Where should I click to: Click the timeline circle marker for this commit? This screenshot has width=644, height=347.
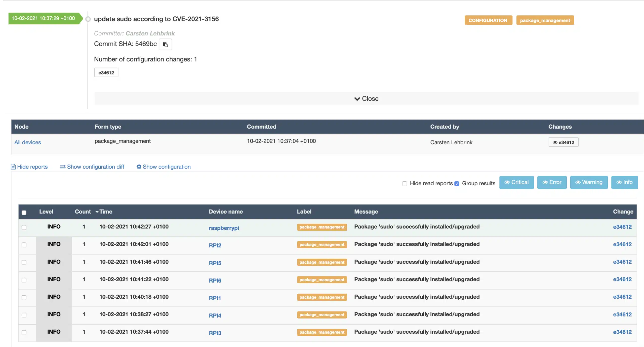(88, 19)
